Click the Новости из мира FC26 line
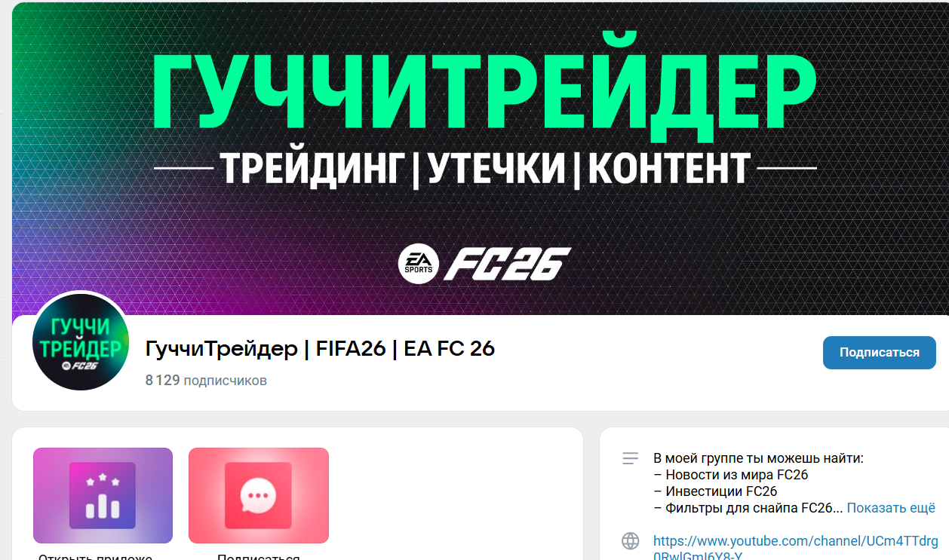This screenshot has height=560, width=949. click(730, 475)
